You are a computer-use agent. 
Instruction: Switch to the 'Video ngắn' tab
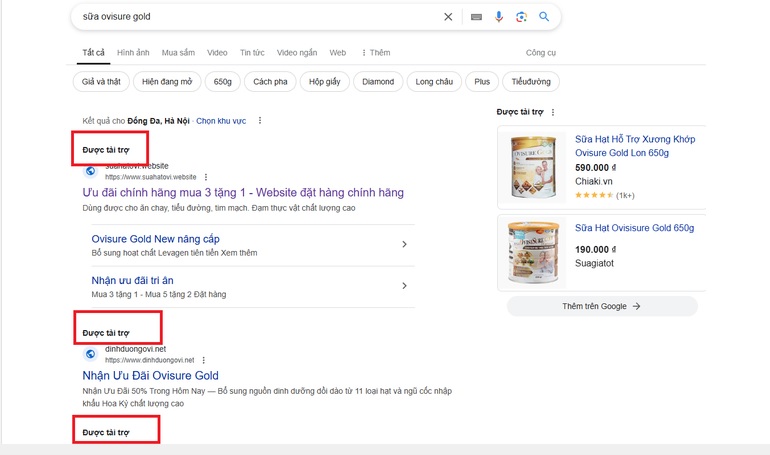297,53
